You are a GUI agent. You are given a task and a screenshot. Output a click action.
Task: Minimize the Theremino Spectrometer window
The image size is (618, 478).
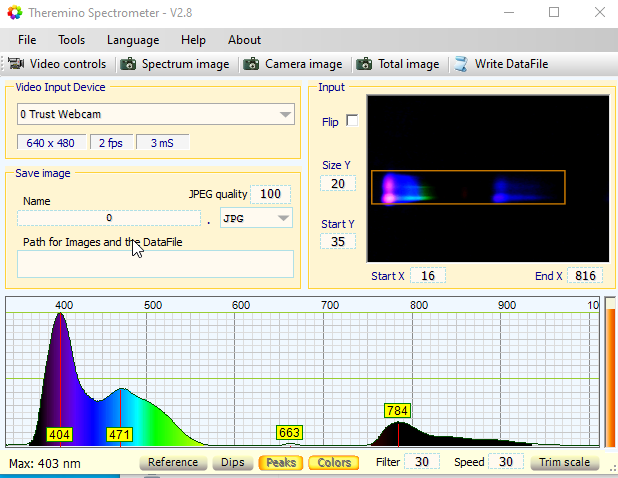click(509, 13)
